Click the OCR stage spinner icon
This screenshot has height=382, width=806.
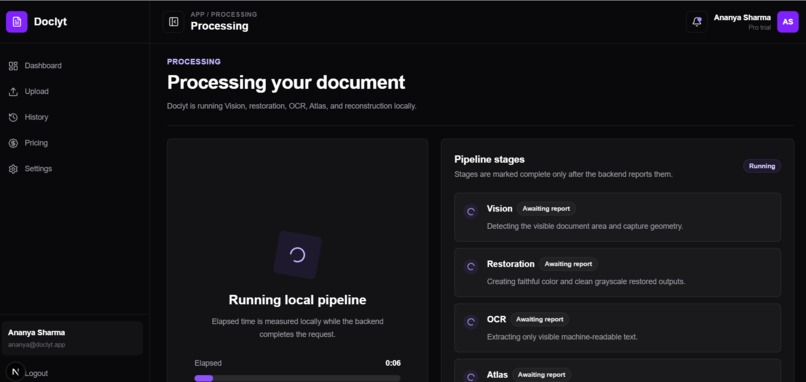(470, 322)
